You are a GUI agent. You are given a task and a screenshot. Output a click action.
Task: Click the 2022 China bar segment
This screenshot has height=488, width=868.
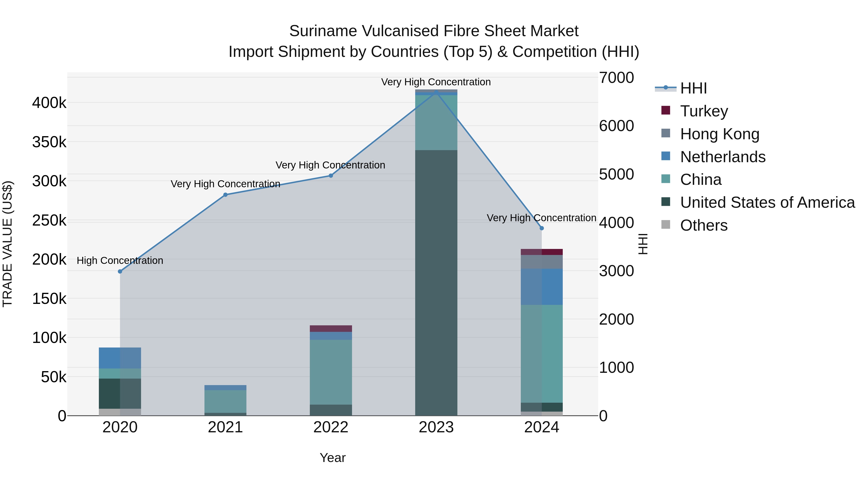[x=331, y=372]
